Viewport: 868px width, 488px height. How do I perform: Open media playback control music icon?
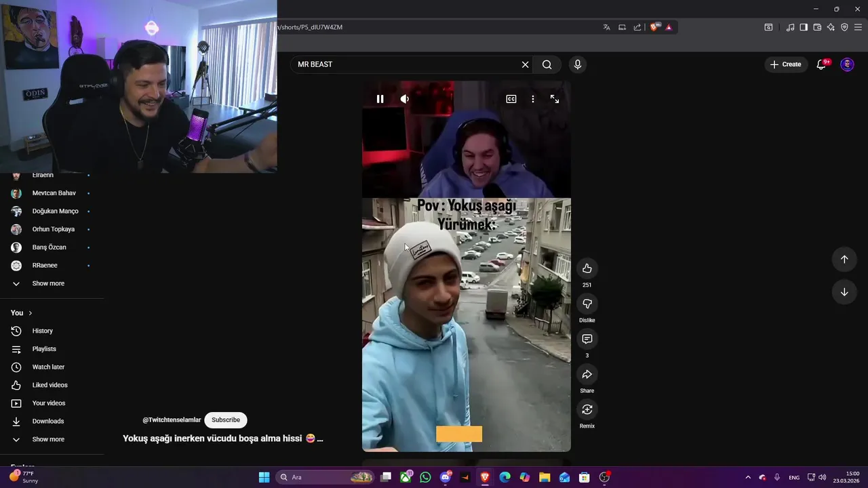pyautogui.click(x=790, y=27)
